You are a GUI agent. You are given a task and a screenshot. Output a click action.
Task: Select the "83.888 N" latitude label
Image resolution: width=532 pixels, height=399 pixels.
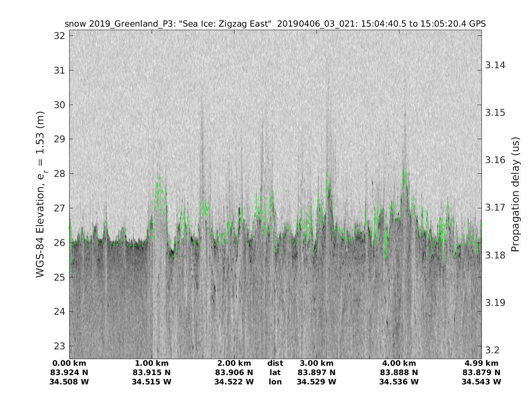click(x=399, y=372)
